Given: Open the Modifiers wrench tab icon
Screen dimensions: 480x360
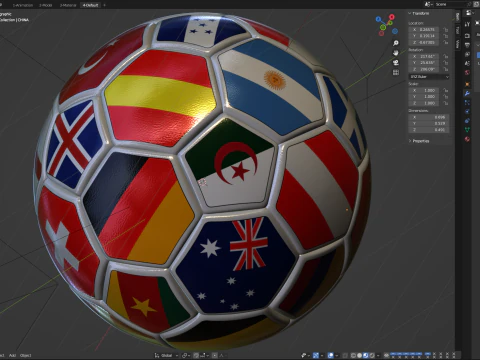Looking at the screenshot, I should coord(467,93).
